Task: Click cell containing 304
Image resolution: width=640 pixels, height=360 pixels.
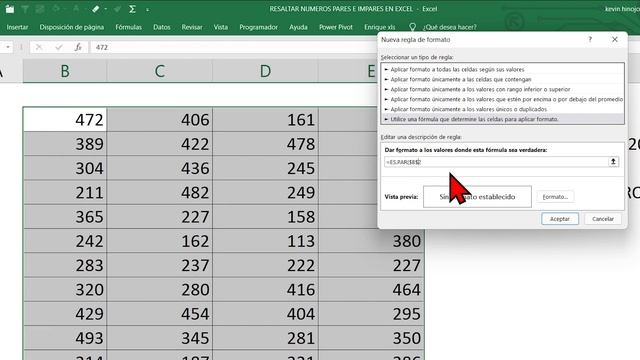Action: tap(65, 168)
